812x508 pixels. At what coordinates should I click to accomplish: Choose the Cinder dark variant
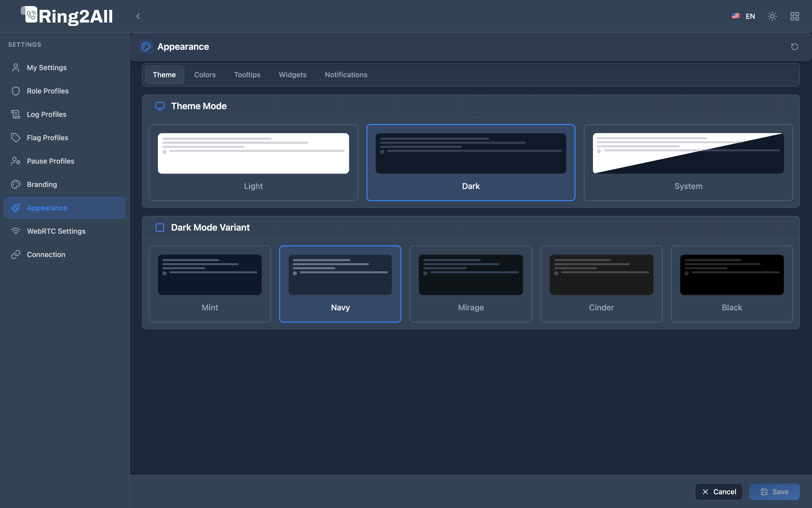pos(601,284)
